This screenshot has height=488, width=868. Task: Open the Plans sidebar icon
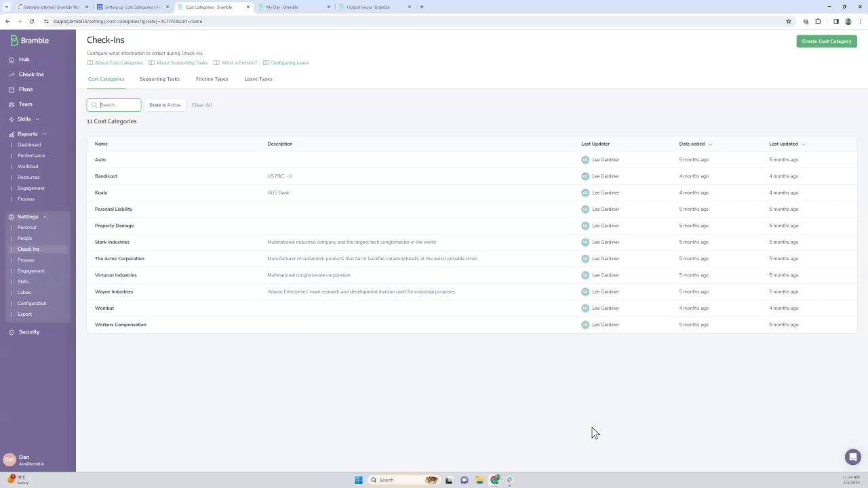coord(12,89)
